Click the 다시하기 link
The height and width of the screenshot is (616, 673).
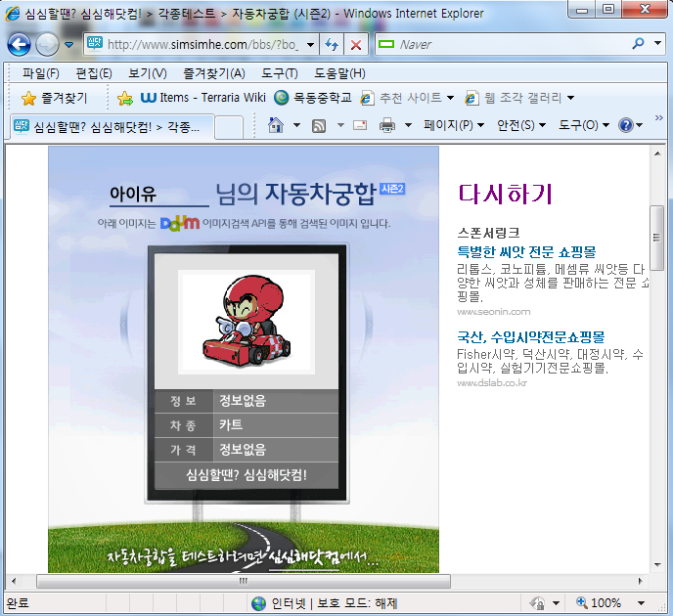505,194
